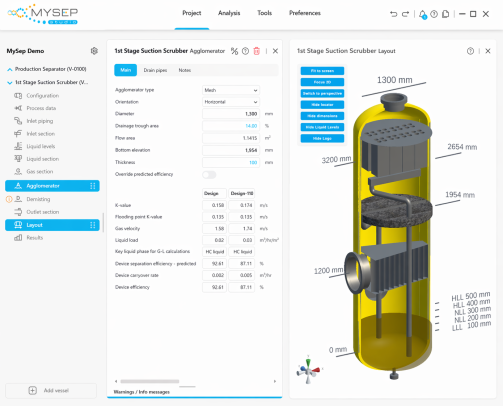Close the Scrubber Layout panel
This screenshot has height=406, width=503.
pos(488,51)
